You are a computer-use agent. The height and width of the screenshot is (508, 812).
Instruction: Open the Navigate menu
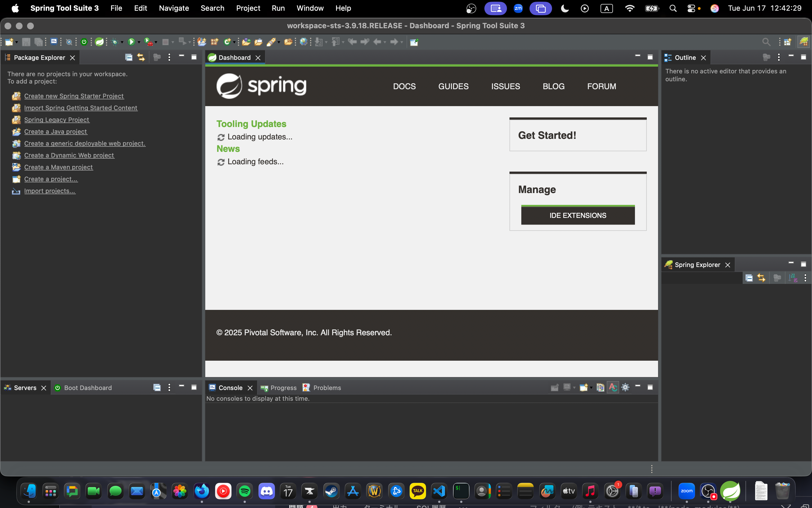174,8
